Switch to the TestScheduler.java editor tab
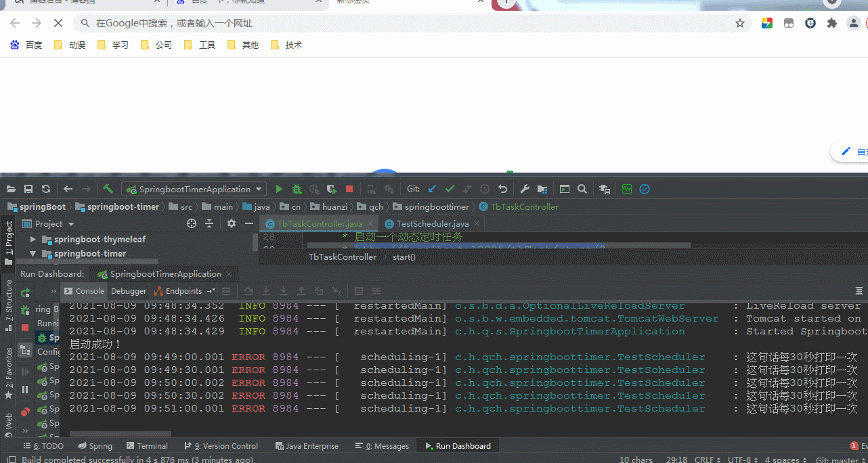This screenshot has height=463, width=868. coord(432,224)
